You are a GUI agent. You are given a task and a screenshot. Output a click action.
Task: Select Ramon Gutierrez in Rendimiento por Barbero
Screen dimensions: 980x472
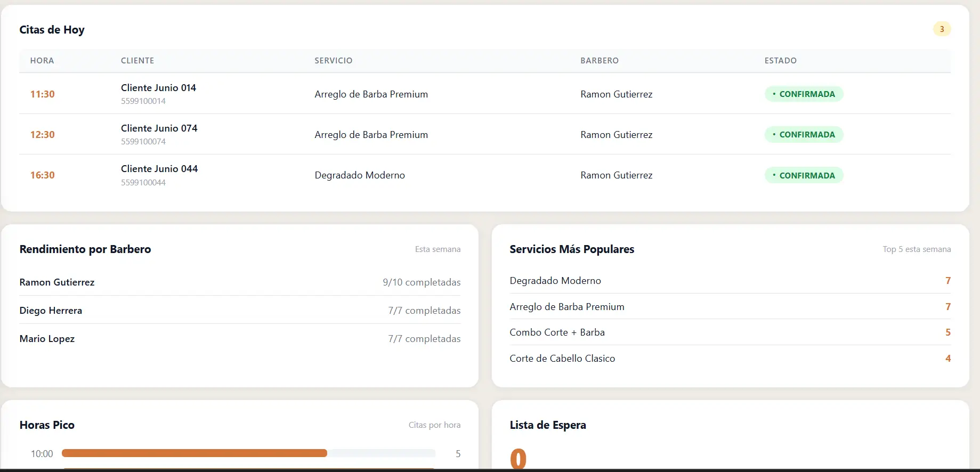57,282
